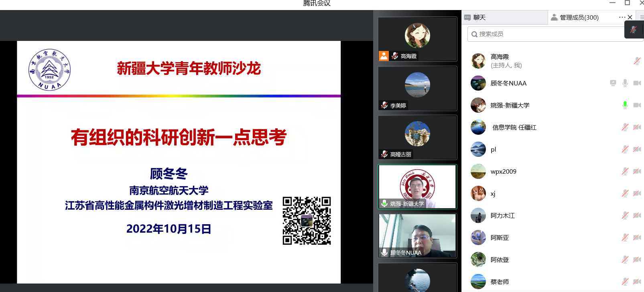Screen dimensions: 644x292
Task: Click screen sharing icon beside 顾冬冬NUAA
Action: click(x=613, y=83)
